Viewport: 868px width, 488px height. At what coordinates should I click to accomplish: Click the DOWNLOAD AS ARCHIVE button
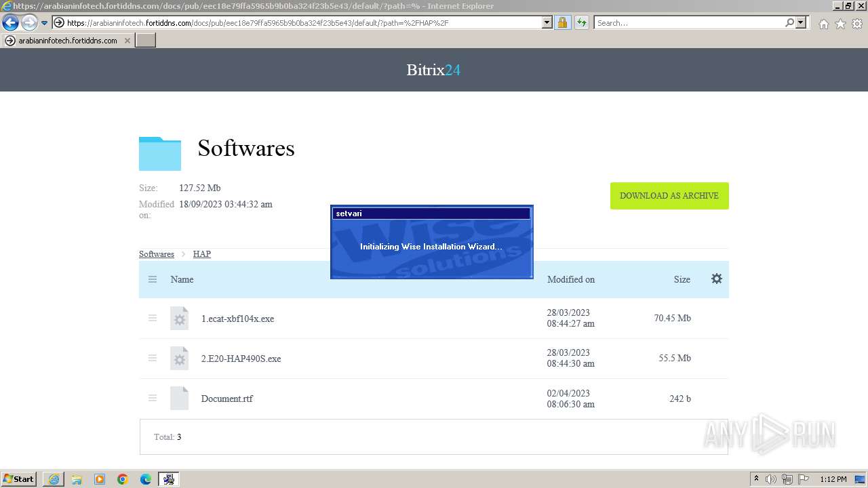[669, 196]
